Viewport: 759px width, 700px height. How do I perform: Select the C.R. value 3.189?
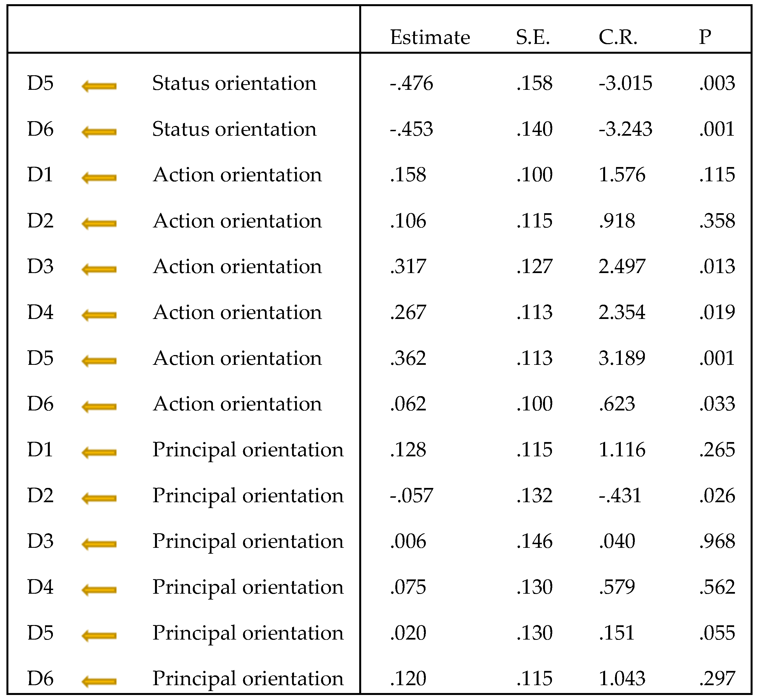(622, 358)
